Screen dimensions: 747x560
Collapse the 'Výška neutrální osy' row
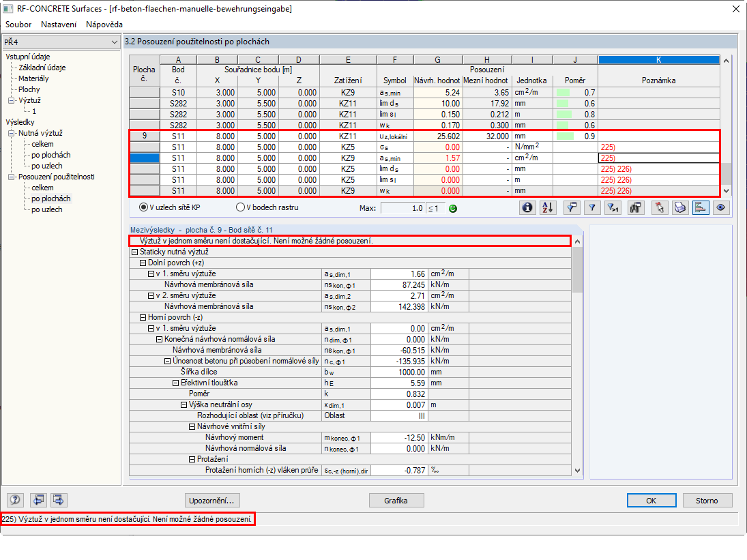(x=184, y=404)
